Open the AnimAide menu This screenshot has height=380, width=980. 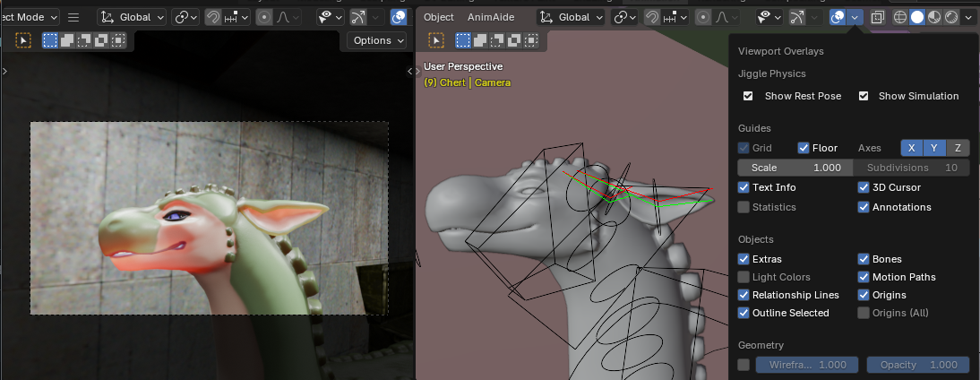pyautogui.click(x=491, y=18)
